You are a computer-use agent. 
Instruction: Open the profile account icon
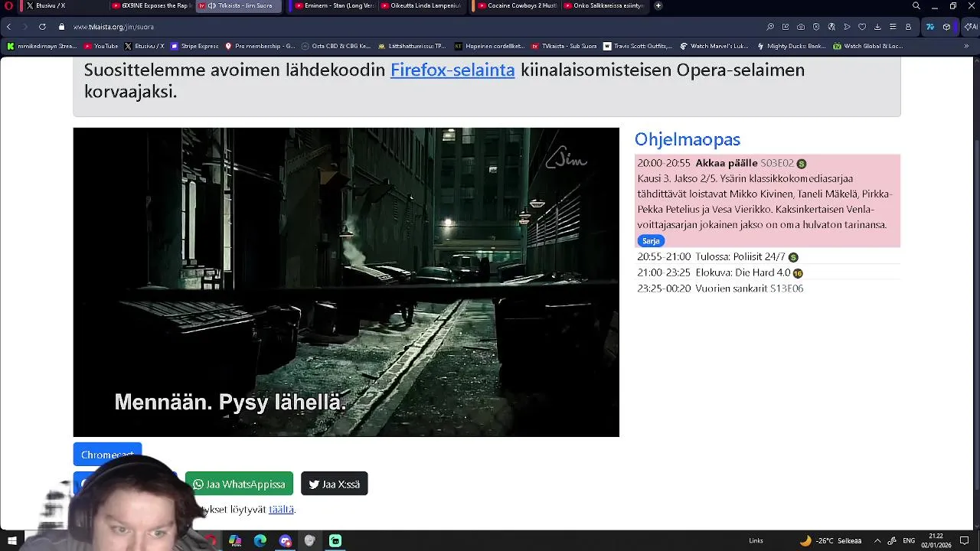[x=908, y=27]
